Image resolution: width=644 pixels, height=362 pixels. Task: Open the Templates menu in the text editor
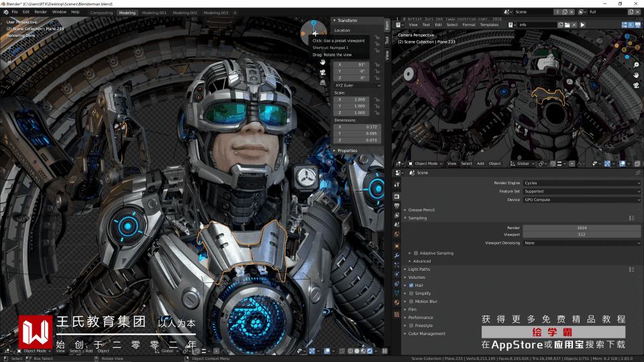pos(489,25)
